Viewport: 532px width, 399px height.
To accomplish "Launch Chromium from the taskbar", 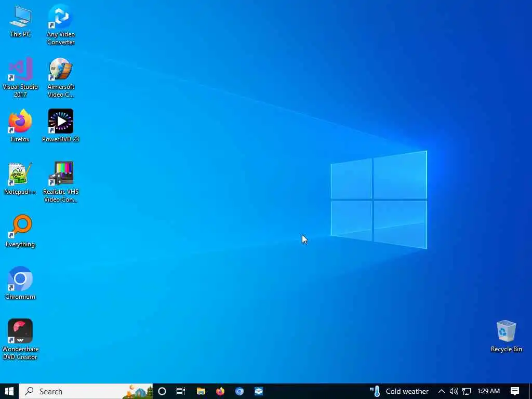I will 240,391.
